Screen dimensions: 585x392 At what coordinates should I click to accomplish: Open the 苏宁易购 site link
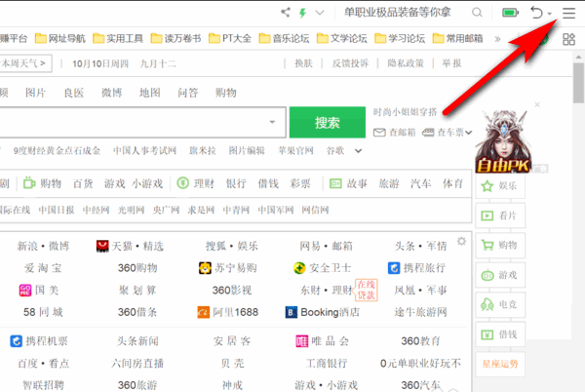[228, 268]
